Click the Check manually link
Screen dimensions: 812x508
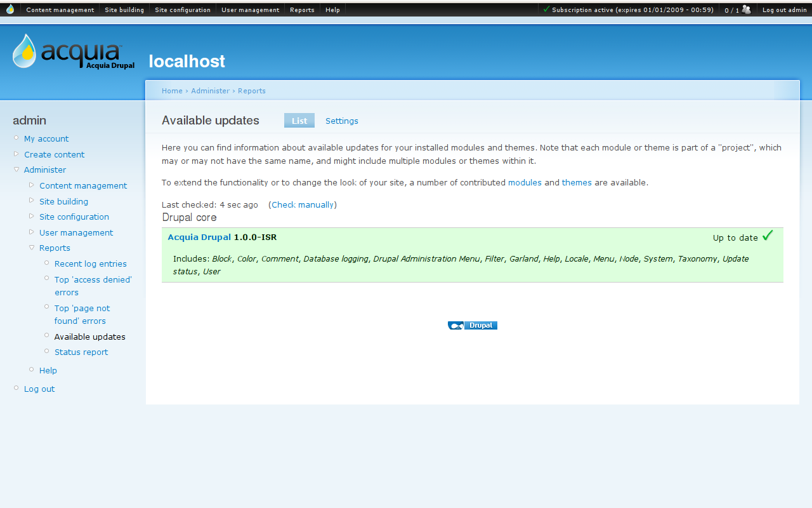point(303,204)
